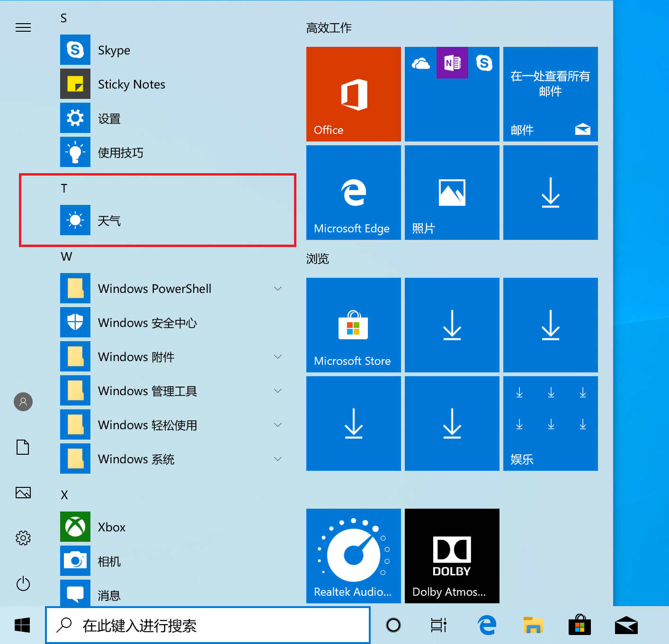Open the Office tile

tap(354, 94)
